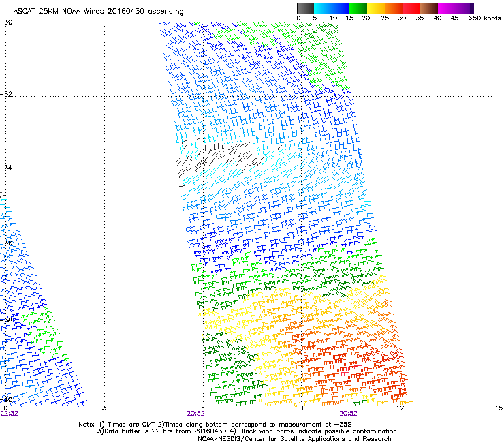Viewport: 504px width, 443px height.
Task: Click the latitude label '-40'
Action: click(x=6, y=399)
